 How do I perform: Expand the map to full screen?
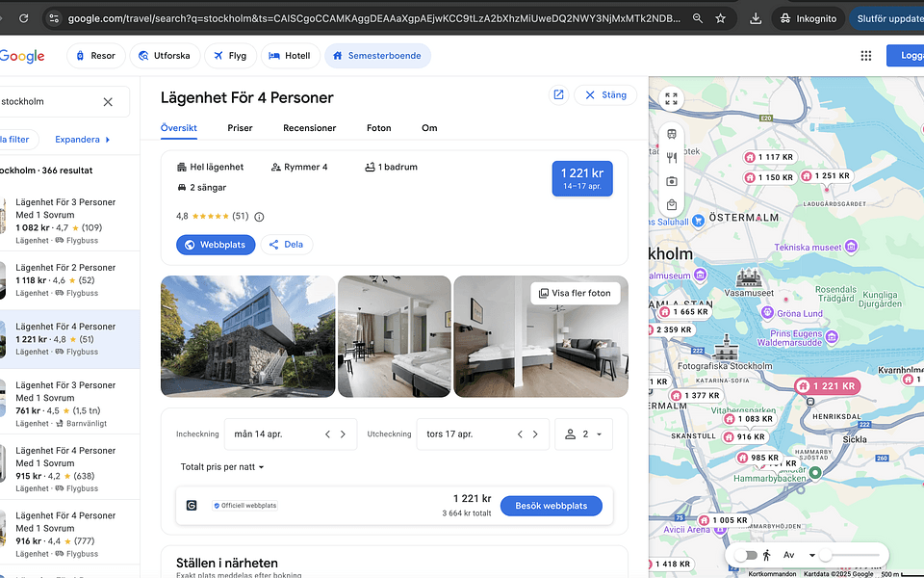(x=671, y=98)
